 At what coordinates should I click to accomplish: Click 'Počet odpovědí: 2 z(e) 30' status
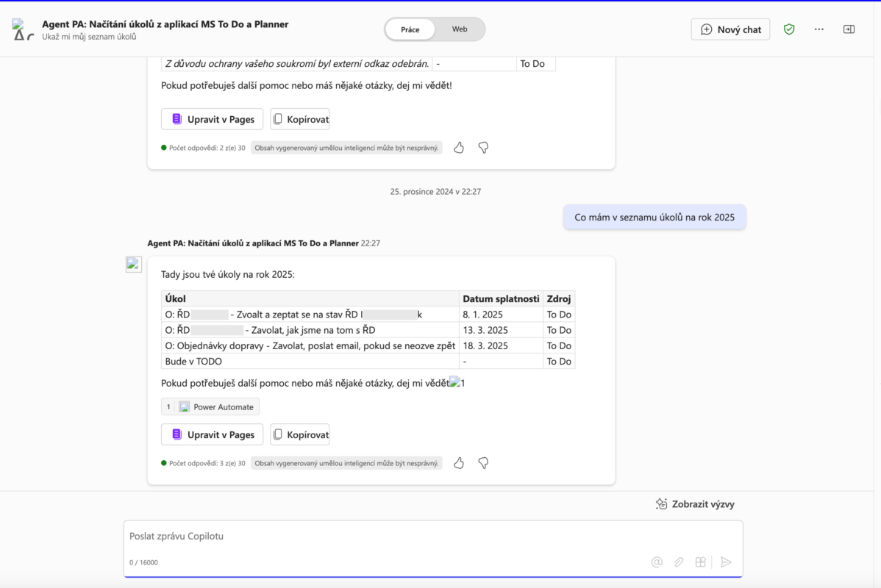(x=204, y=148)
